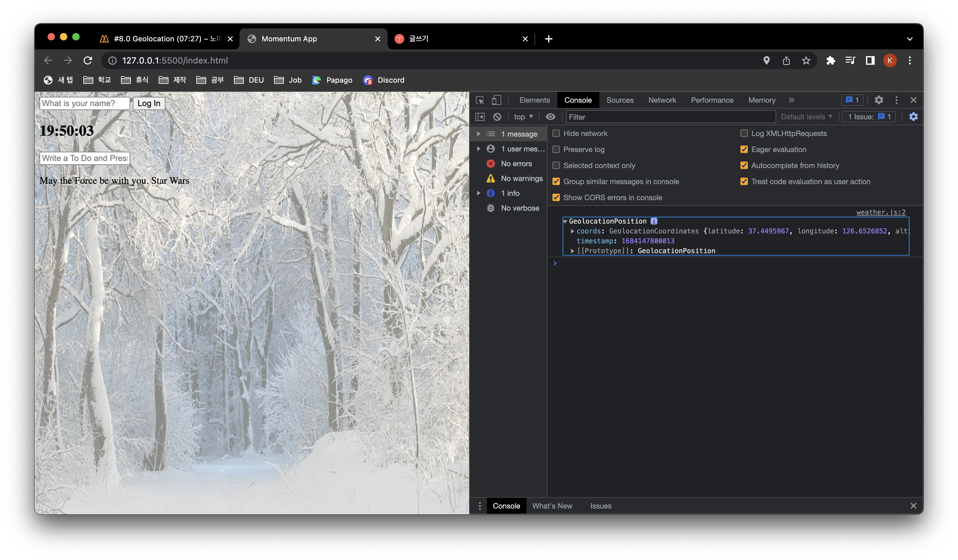Clear the console
Viewport: 958px width, 560px height.
coord(497,117)
